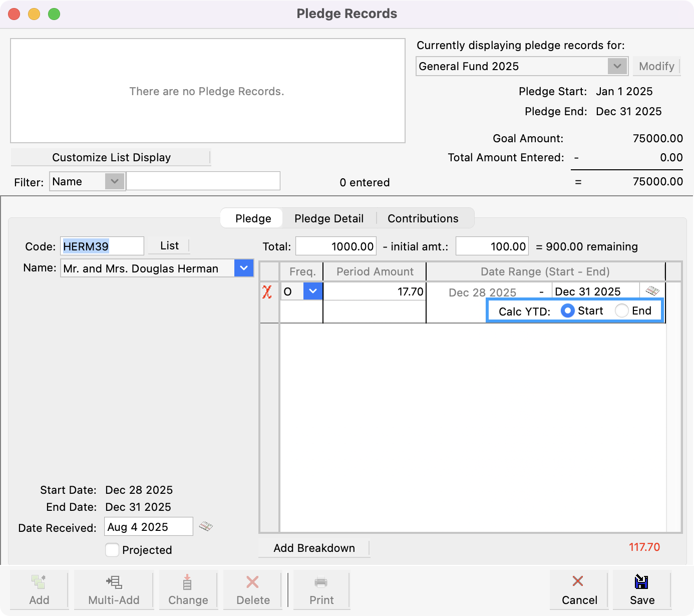Open the General Fund 2025 dropdown

pos(617,66)
